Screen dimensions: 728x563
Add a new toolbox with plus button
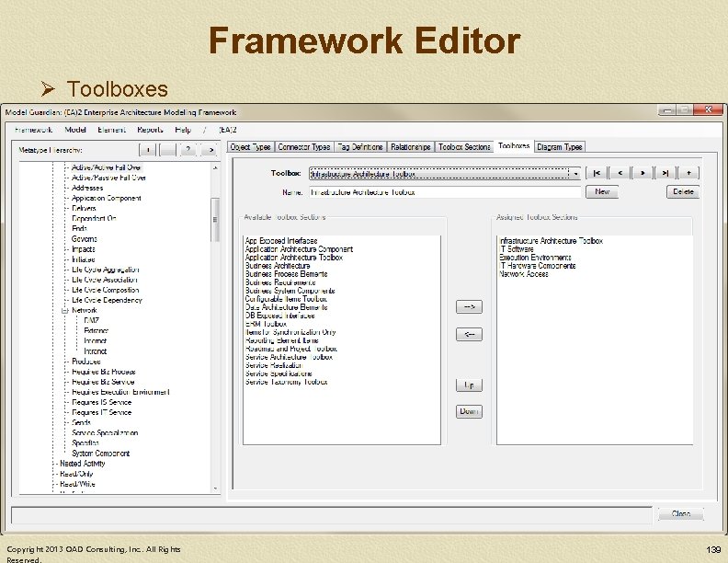point(688,173)
